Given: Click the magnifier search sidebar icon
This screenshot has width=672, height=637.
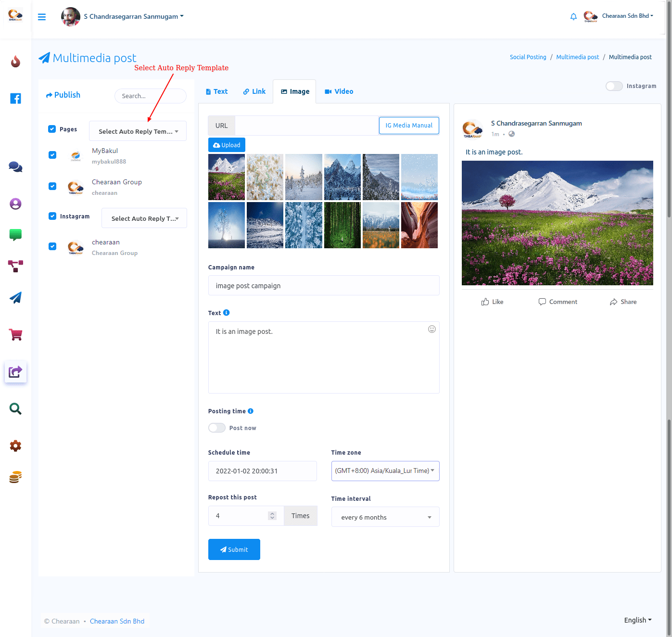Looking at the screenshot, I should click(15, 409).
